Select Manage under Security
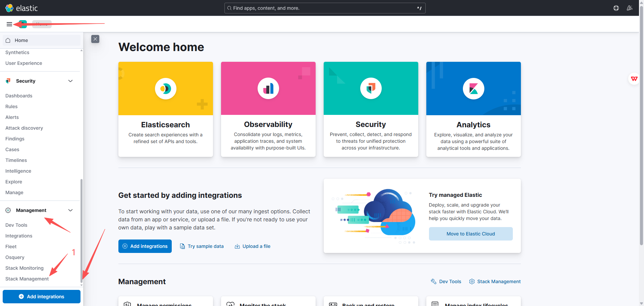Screen dimensions: 644x306 (14, 192)
